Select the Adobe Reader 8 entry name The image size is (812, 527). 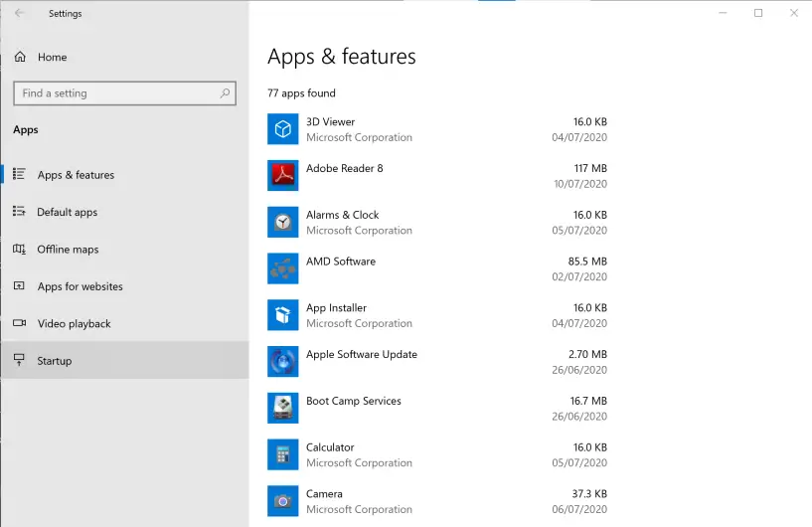[x=344, y=168]
